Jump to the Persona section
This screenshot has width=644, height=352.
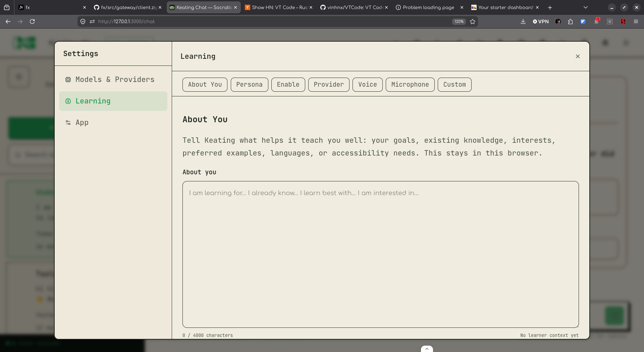[249, 85]
